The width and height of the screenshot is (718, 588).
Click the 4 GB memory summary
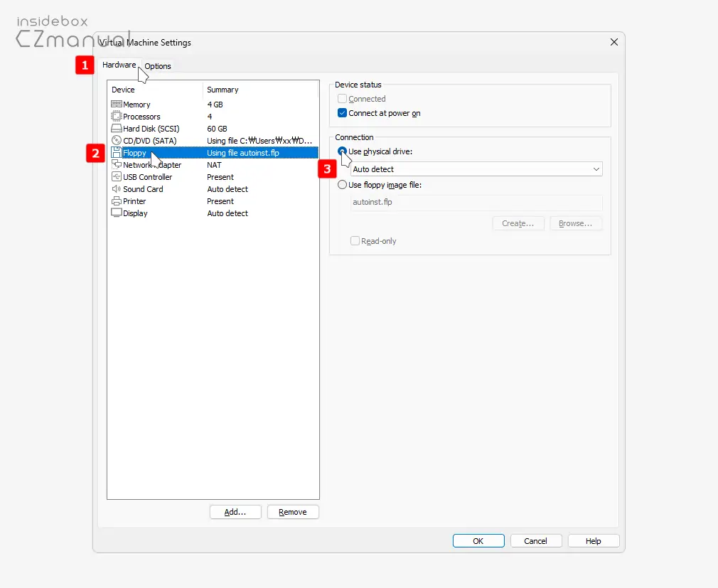click(x=215, y=105)
